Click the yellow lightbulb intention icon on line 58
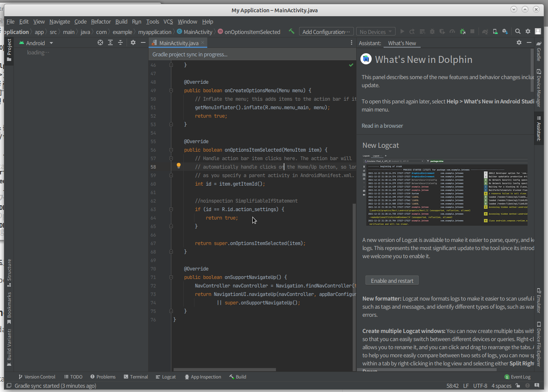 [x=179, y=166]
